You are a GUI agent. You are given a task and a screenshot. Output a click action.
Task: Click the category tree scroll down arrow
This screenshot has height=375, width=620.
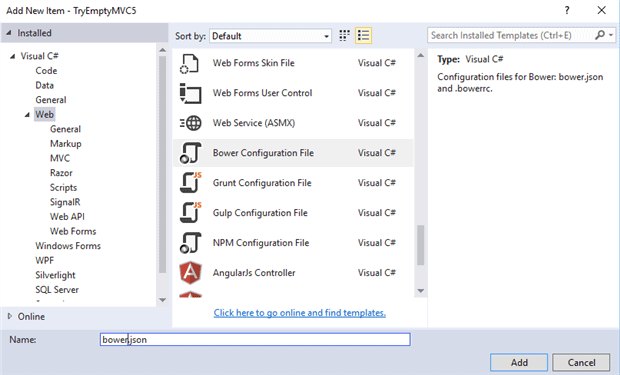[x=162, y=300]
